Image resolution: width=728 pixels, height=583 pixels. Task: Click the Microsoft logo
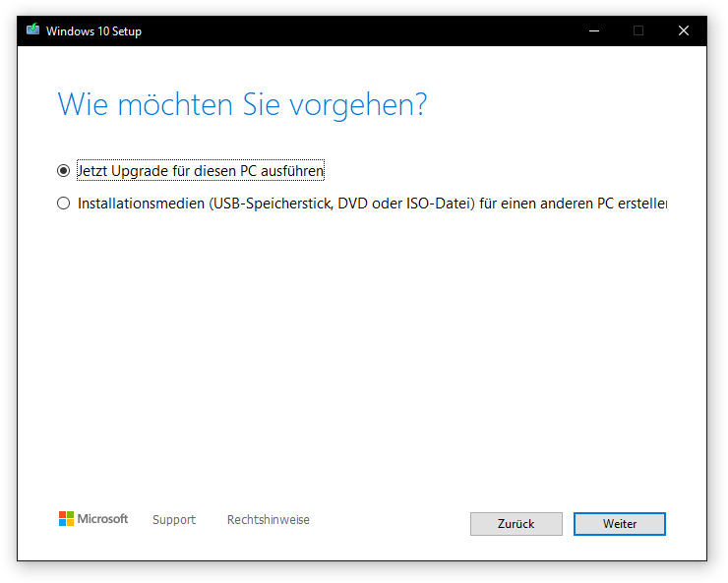coord(93,518)
